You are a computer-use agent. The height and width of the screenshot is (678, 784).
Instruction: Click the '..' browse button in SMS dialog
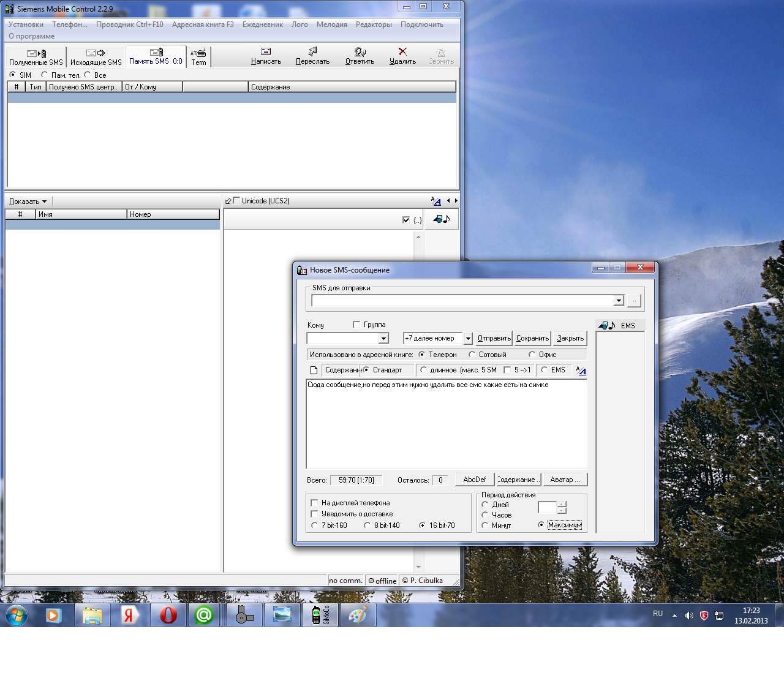pos(634,300)
